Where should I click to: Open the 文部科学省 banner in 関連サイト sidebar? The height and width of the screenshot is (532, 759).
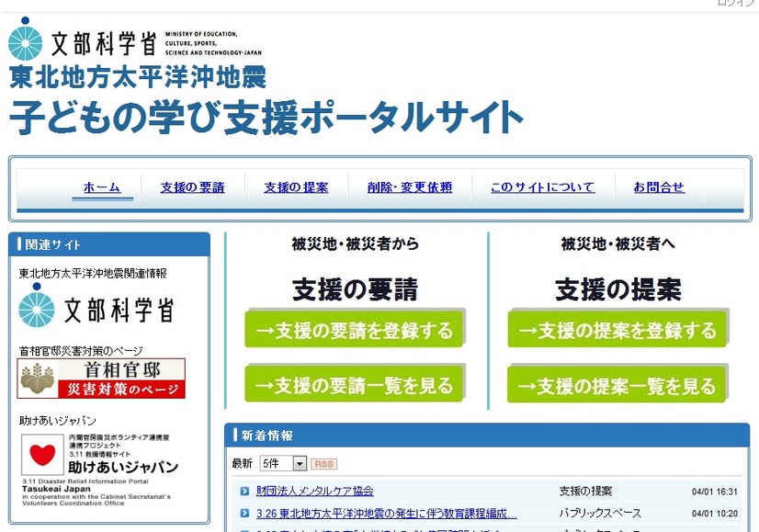pos(96,307)
